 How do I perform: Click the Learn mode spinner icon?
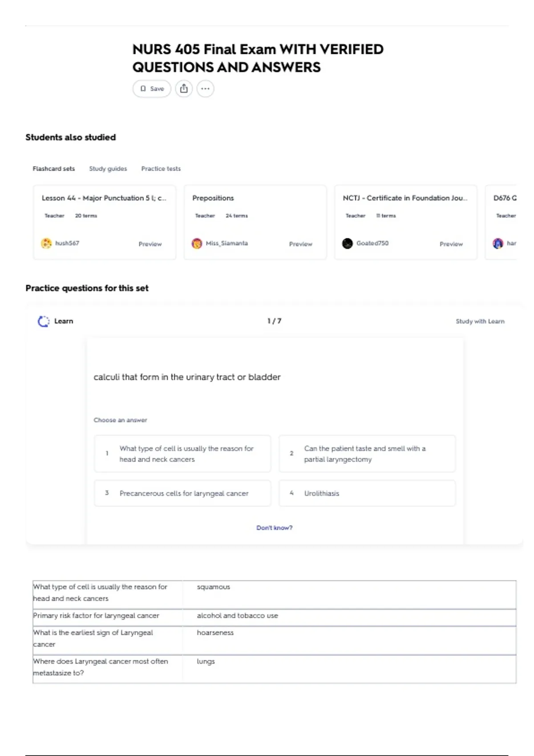click(x=43, y=321)
